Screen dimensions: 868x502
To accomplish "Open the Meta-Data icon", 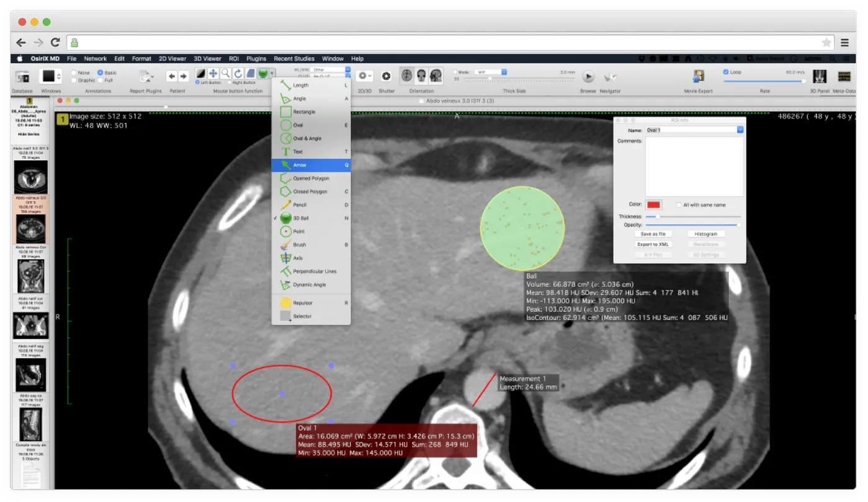I will [x=844, y=76].
